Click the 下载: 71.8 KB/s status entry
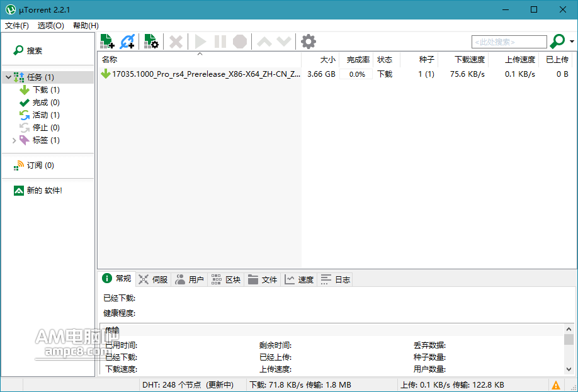 (x=300, y=385)
